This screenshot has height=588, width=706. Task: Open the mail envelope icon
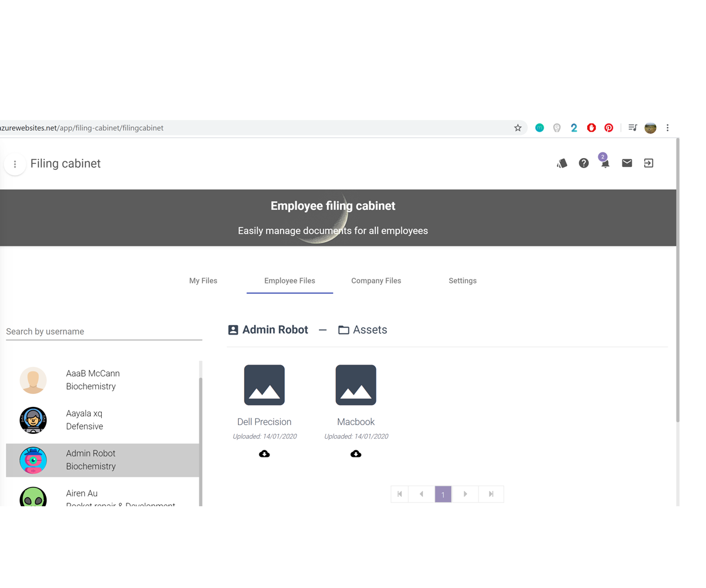coord(627,163)
